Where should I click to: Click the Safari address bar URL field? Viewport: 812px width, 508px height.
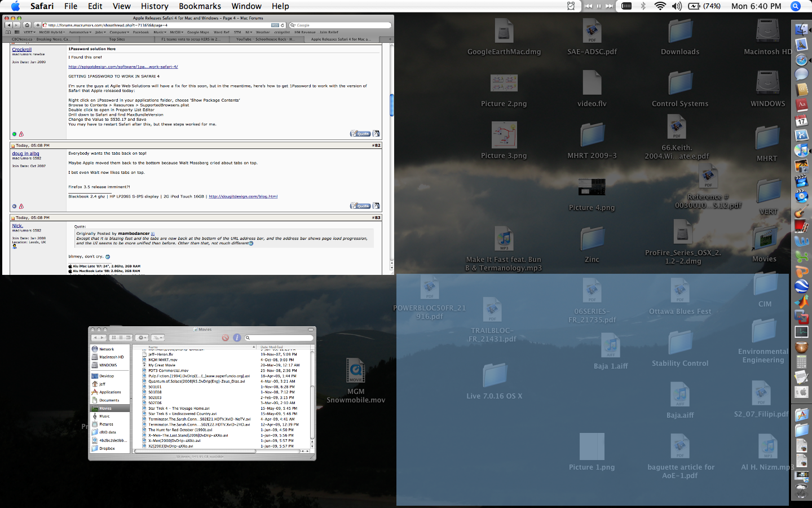tap(158, 25)
